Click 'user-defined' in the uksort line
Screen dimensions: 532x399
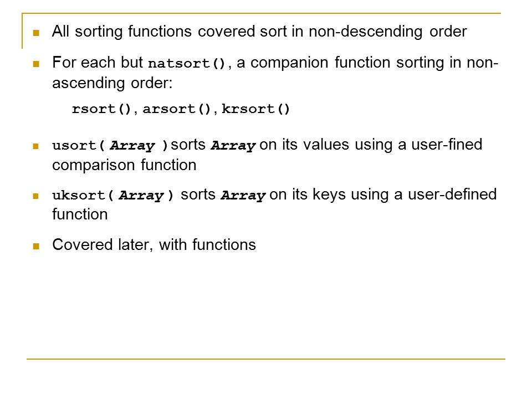click(x=452, y=195)
